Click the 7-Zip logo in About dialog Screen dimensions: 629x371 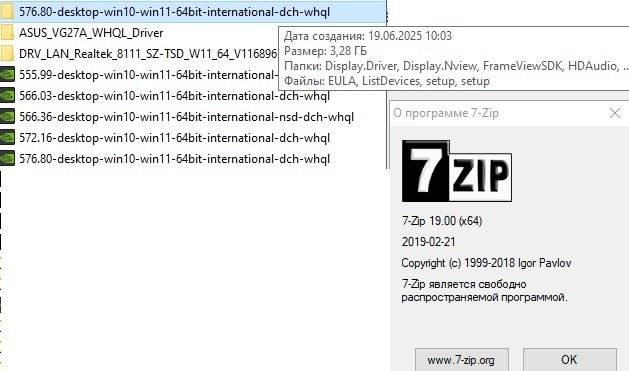(x=457, y=171)
